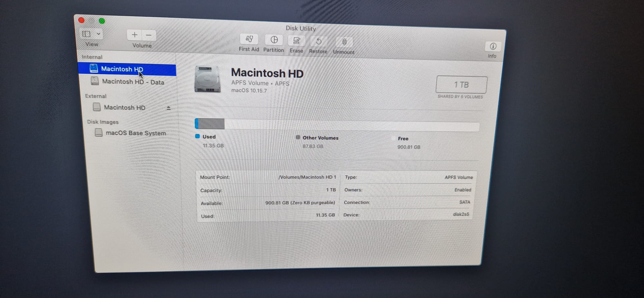Click the Disk Images section header
The image size is (644, 298).
(x=103, y=122)
